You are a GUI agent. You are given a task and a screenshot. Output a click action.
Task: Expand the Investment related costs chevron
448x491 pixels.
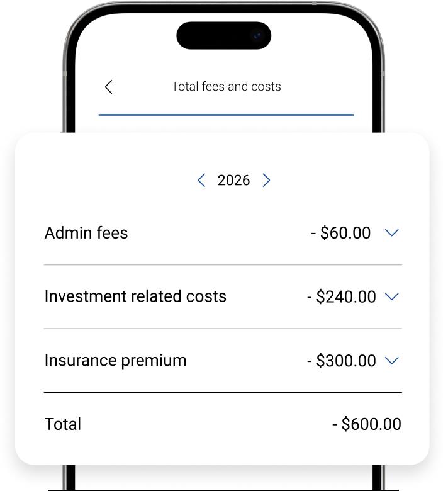pyautogui.click(x=391, y=296)
